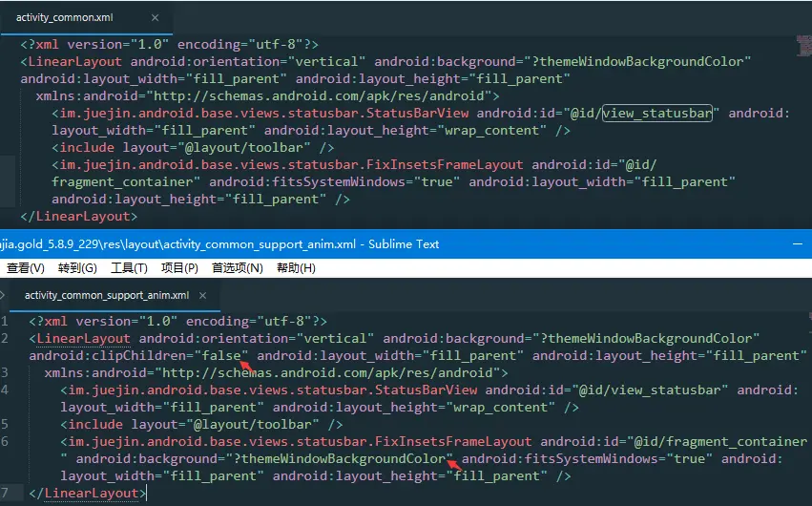Click the FixInsetsFrameLayout class name in upper editor

pos(445,165)
